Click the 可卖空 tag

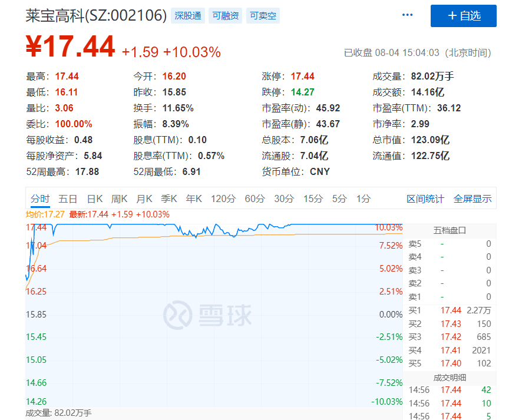pos(263,16)
